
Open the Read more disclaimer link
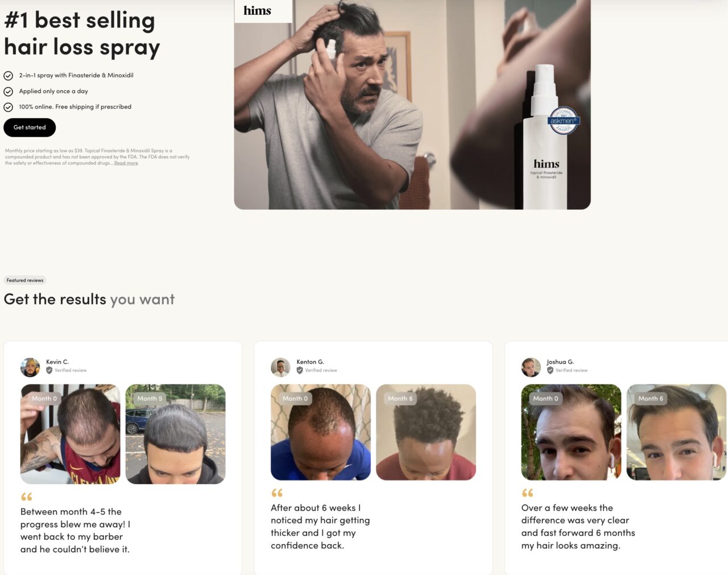(x=126, y=163)
